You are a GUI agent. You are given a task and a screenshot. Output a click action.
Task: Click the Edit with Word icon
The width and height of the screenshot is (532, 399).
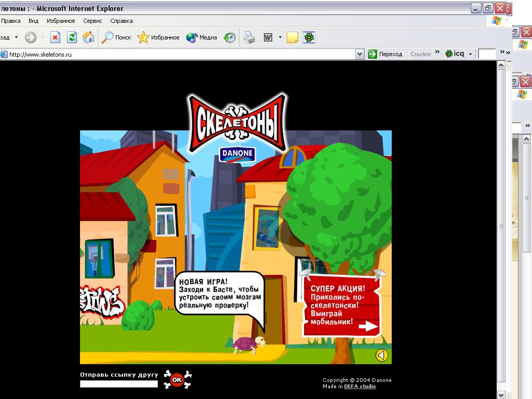[268, 37]
